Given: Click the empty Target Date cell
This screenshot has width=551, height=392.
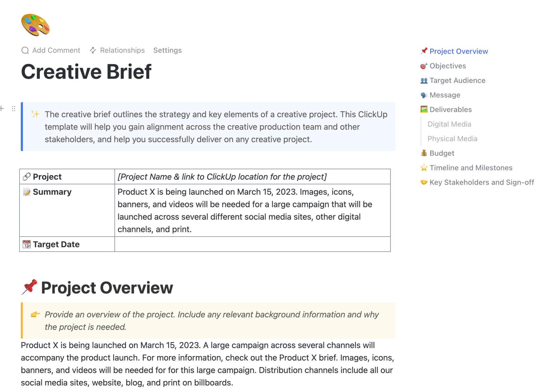Looking at the screenshot, I should pyautogui.click(x=253, y=244).
